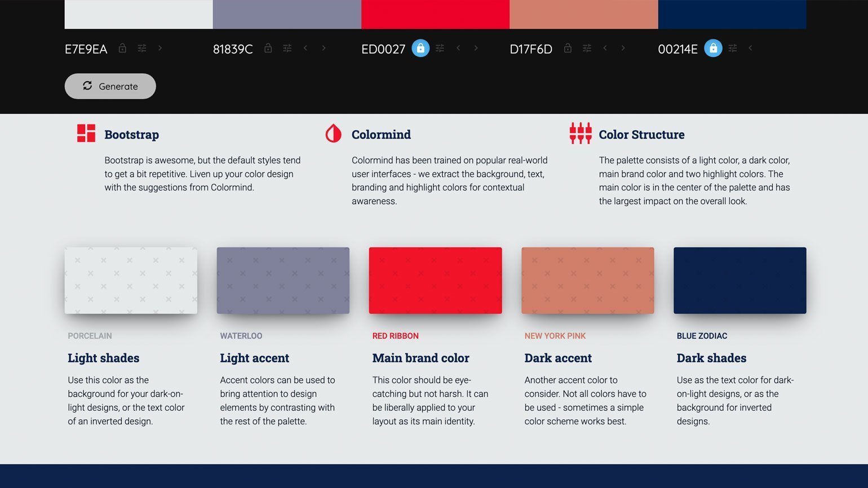This screenshot has width=868, height=488.
Task: Move E7E9EA color right with arrow
Action: click(160, 48)
